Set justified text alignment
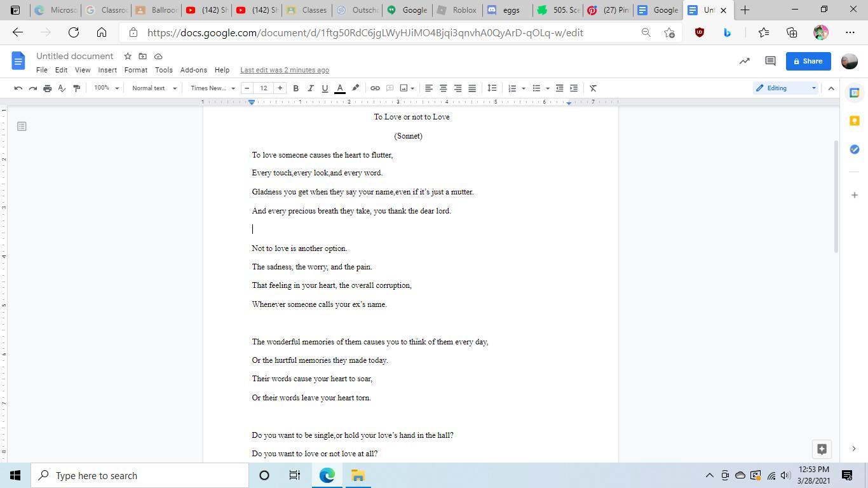868x488 pixels. pos(472,88)
